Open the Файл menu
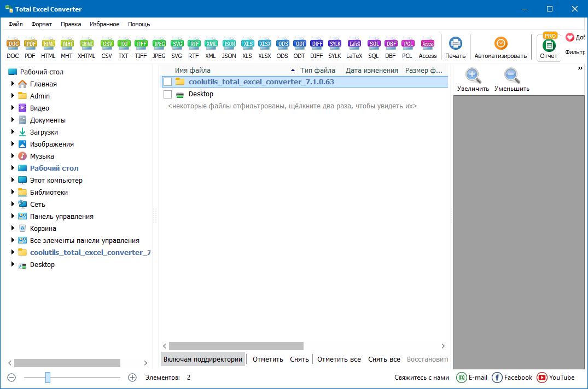Viewport: 588px width, 389px height. click(15, 24)
